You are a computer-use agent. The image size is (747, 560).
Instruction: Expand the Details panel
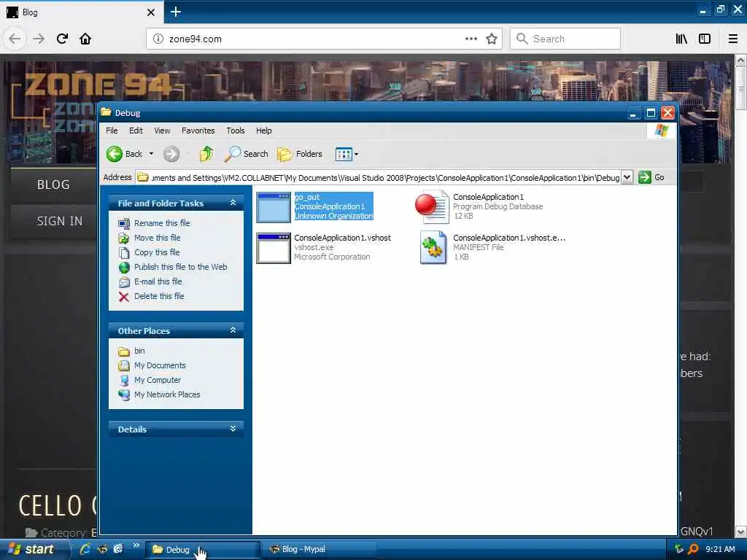pyautogui.click(x=233, y=429)
